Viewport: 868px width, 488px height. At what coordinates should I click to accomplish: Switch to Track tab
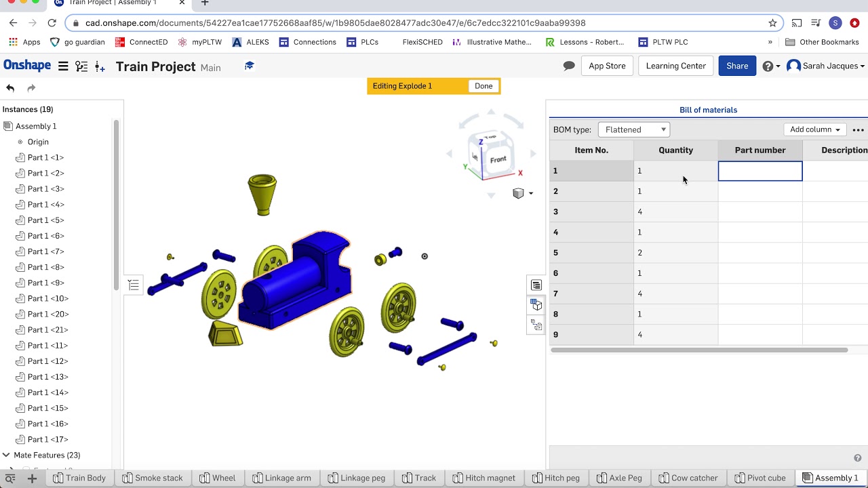point(419,478)
